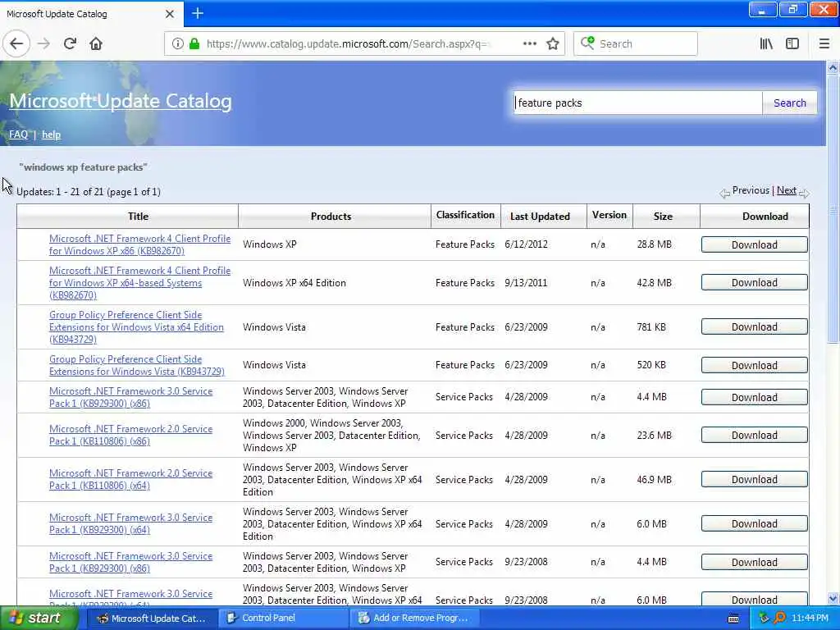Open the FAQ link
The width and height of the screenshot is (840, 630).
(x=18, y=135)
